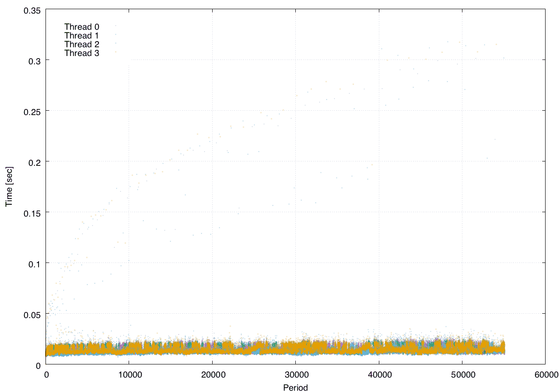Viewport: 560px width, 392px height.
Task: Click the Time [sec] y-axis title
Action: (x=9, y=186)
